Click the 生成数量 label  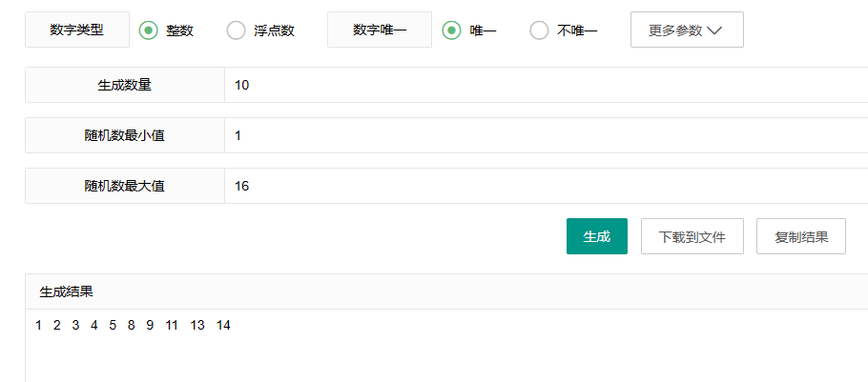tap(125, 85)
